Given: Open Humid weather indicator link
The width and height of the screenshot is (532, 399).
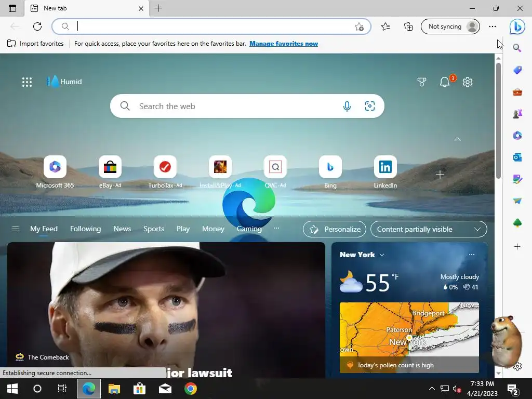Looking at the screenshot, I should pyautogui.click(x=64, y=82).
